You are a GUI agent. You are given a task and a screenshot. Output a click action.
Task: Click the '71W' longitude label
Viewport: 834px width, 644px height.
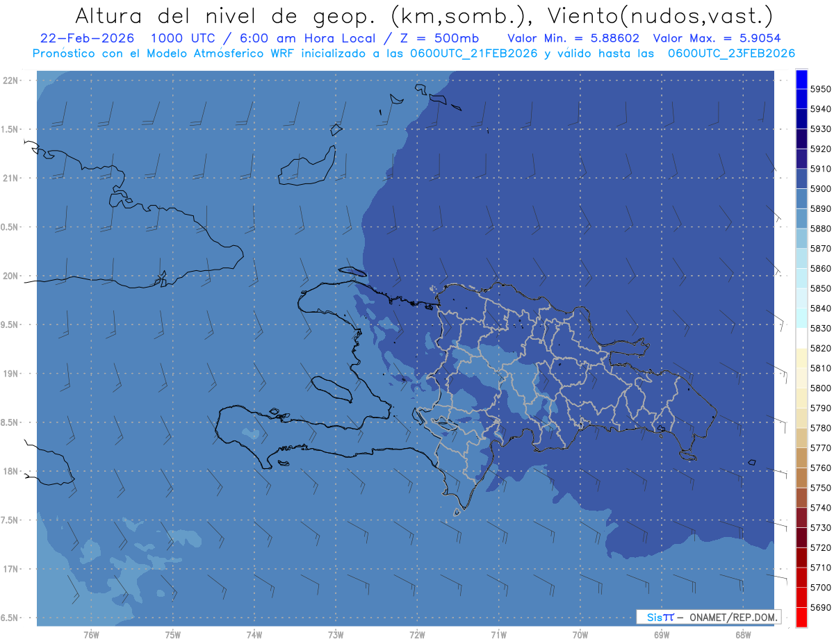pyautogui.click(x=498, y=635)
